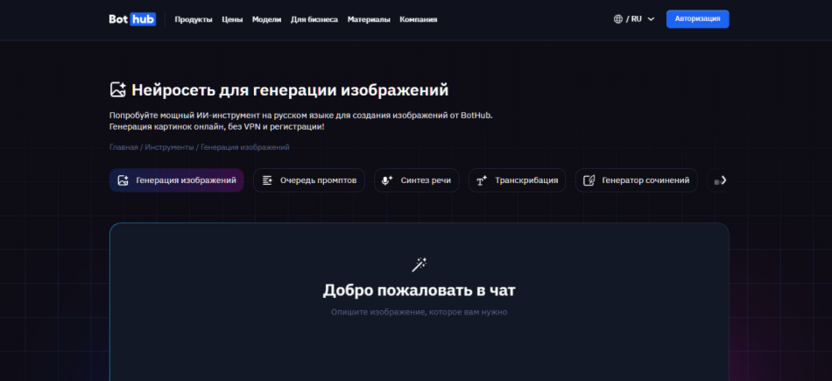Click the BotHub logo
The height and width of the screenshot is (381, 832).
pos(132,19)
